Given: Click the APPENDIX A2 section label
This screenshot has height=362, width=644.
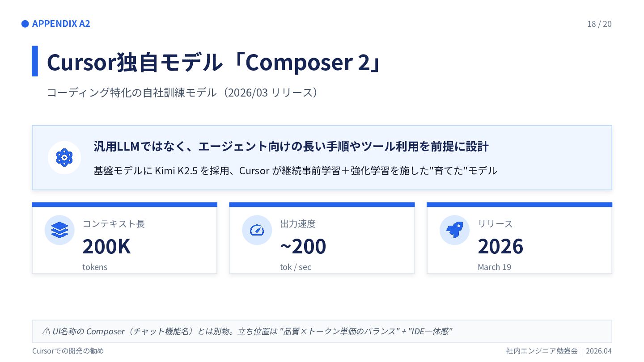Looking at the screenshot, I should click(x=61, y=24).
